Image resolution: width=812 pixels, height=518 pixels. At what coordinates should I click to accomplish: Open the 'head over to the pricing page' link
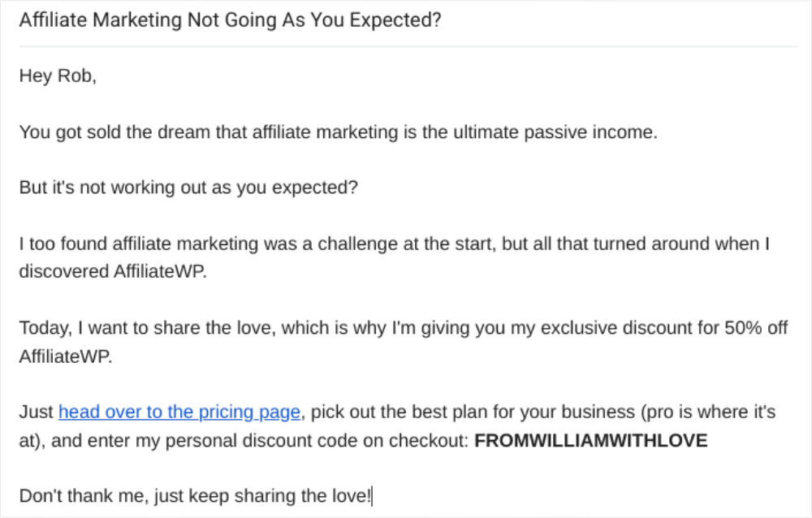pyautogui.click(x=179, y=412)
